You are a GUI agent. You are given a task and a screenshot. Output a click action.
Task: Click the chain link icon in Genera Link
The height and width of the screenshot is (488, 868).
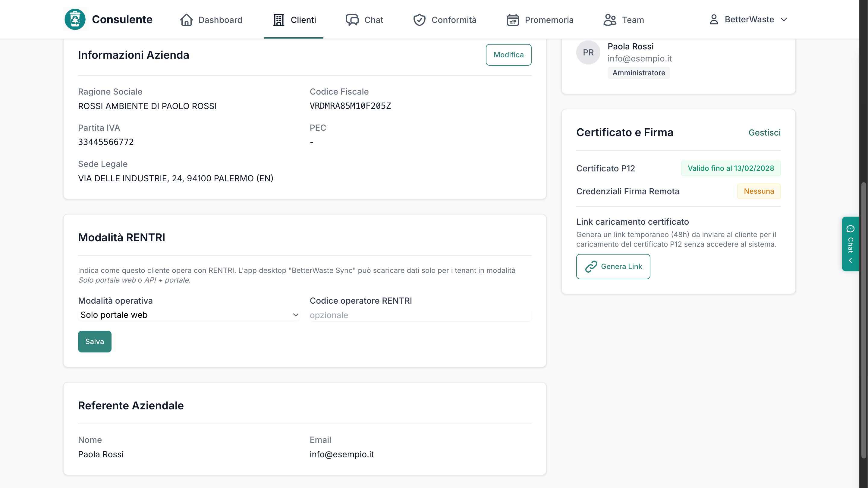591,266
